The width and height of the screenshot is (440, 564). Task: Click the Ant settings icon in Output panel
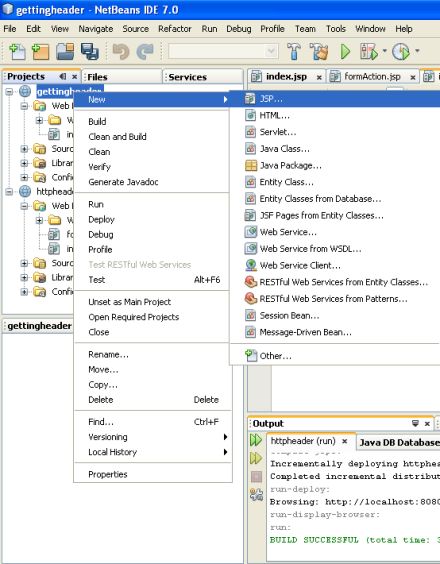(x=256, y=495)
